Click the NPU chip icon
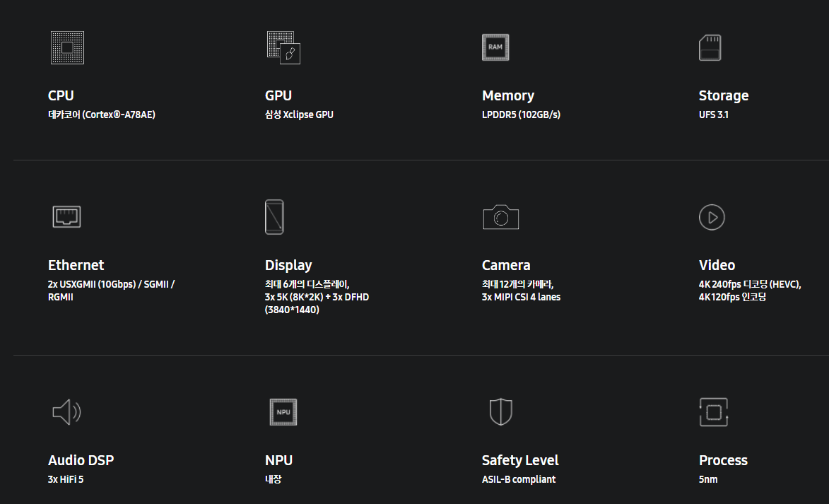The image size is (829, 504). (283, 412)
